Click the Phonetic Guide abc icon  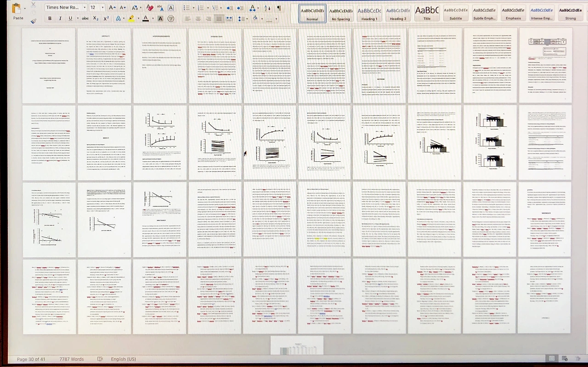click(160, 7)
